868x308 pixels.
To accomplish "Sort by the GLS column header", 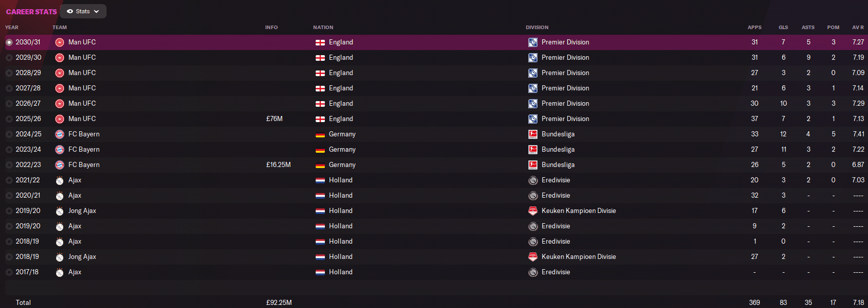I will (783, 28).
